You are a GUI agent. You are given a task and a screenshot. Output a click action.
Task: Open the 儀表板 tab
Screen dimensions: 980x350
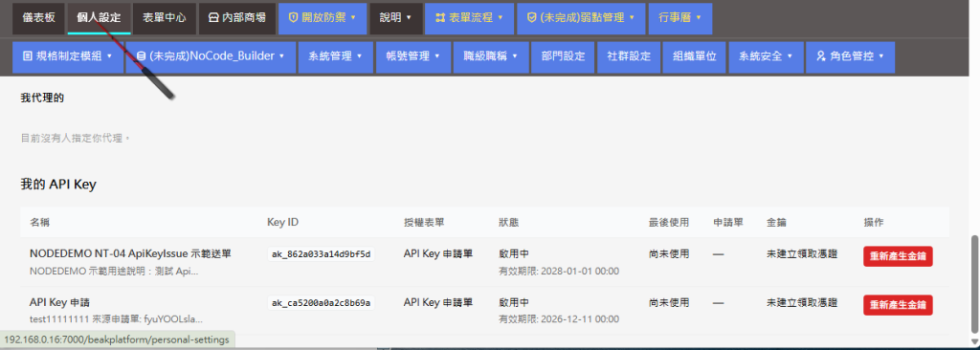38,18
